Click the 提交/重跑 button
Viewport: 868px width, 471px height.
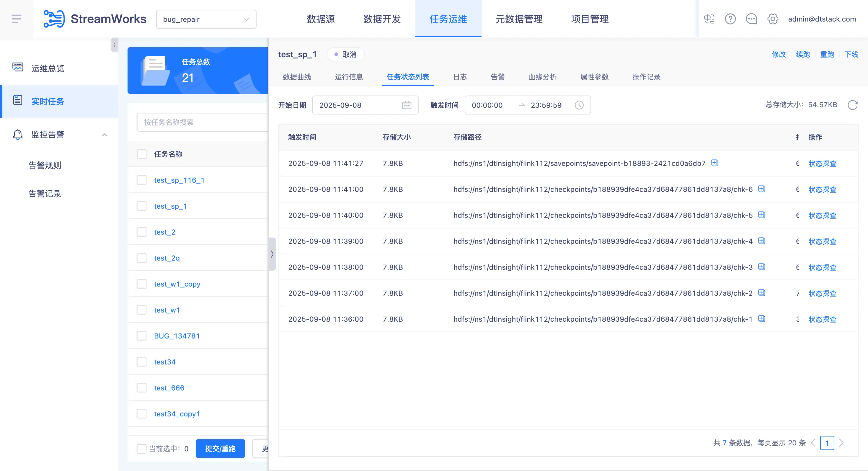click(x=220, y=449)
